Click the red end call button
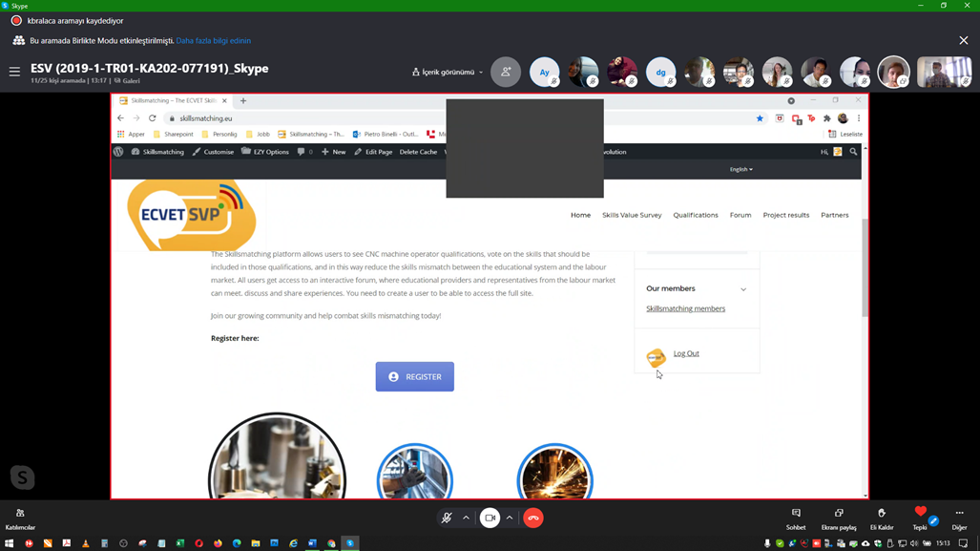This screenshot has width=980, height=551. [533, 518]
